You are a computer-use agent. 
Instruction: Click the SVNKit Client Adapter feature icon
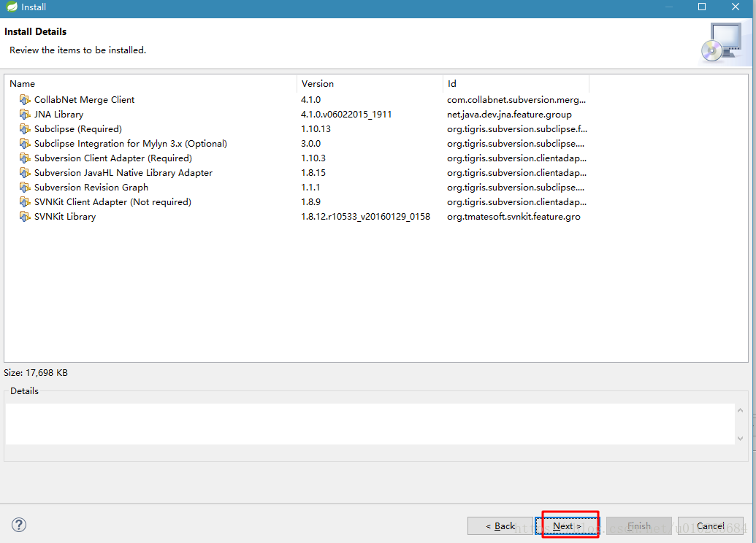tap(25, 202)
